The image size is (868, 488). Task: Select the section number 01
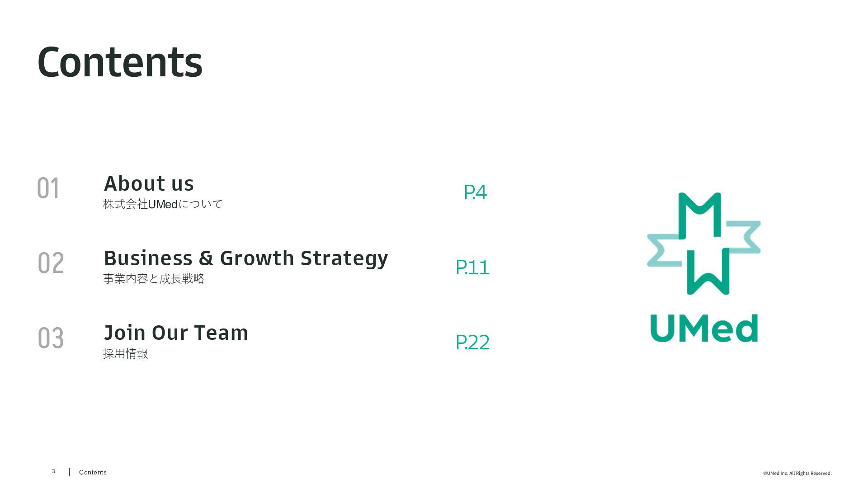[48, 188]
